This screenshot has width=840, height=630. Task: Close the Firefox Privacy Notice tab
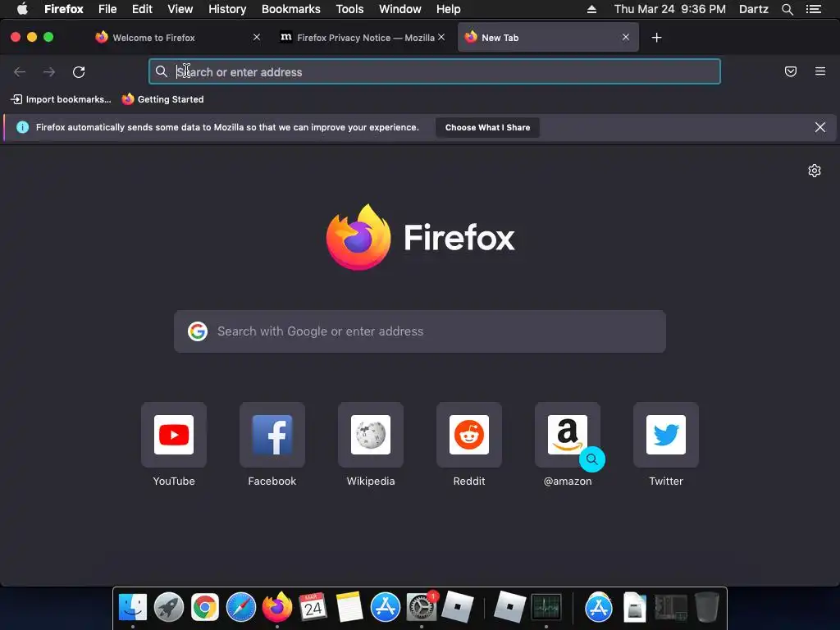click(441, 37)
